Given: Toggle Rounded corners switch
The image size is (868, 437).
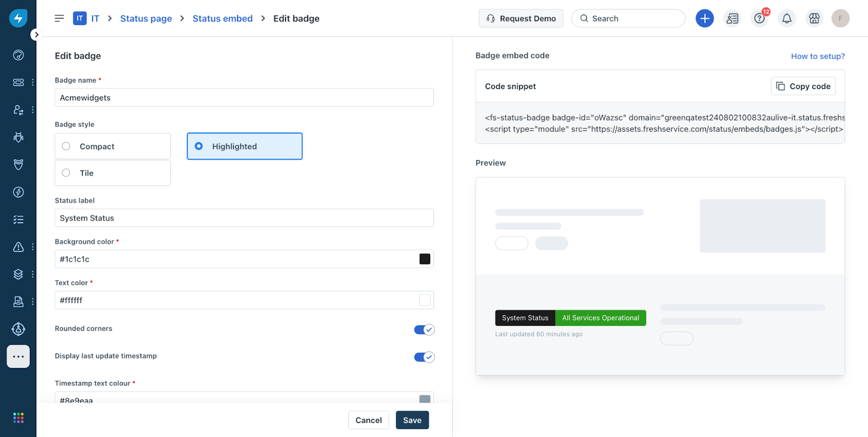Looking at the screenshot, I should click(x=424, y=330).
